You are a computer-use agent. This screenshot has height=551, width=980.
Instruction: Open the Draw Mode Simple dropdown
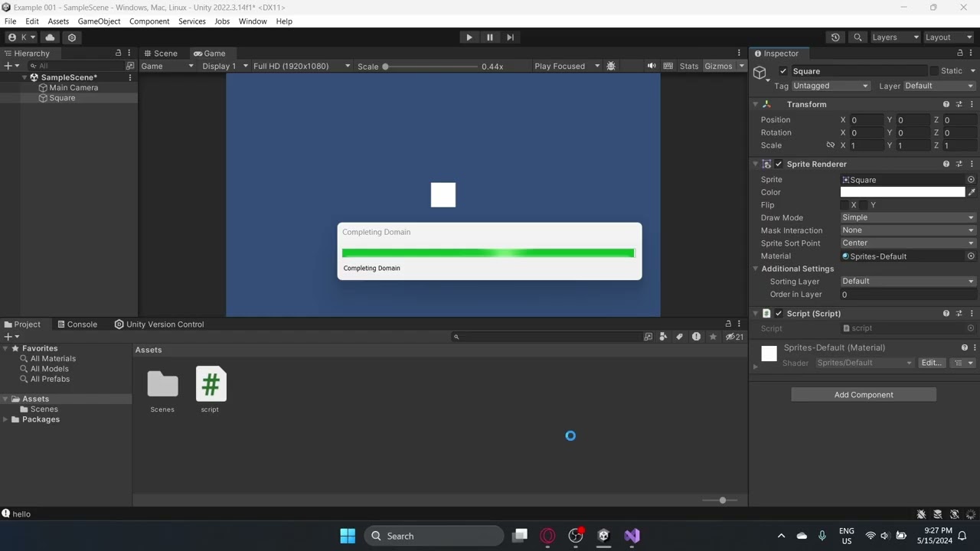(x=908, y=217)
